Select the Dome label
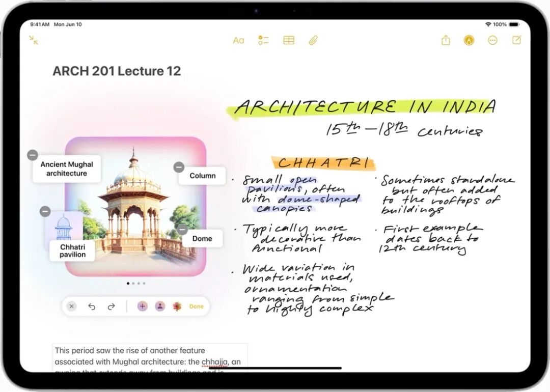This screenshot has height=392, width=550. point(202,239)
